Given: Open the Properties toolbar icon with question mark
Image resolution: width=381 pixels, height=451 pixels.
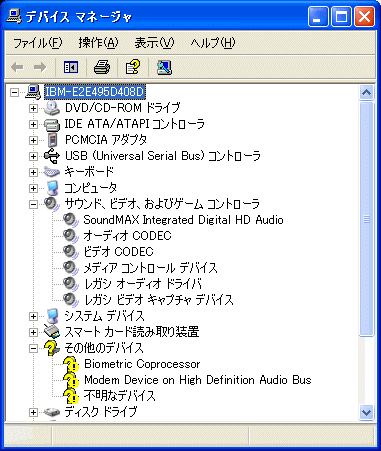Looking at the screenshot, I should coord(133,67).
